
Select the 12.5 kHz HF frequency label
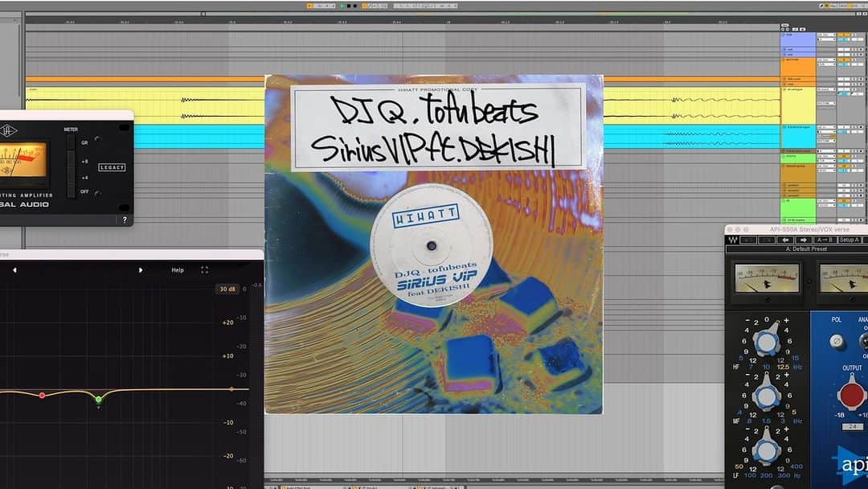(783, 368)
